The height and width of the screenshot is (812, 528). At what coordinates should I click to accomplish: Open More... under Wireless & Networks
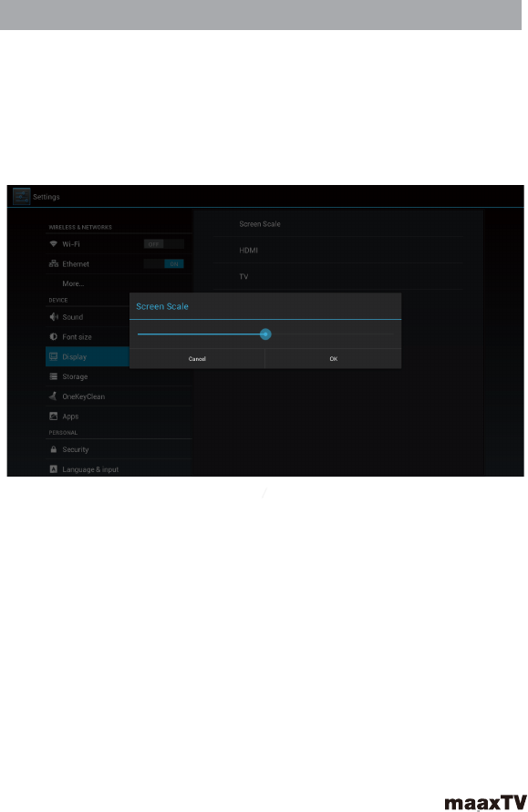(x=119, y=283)
